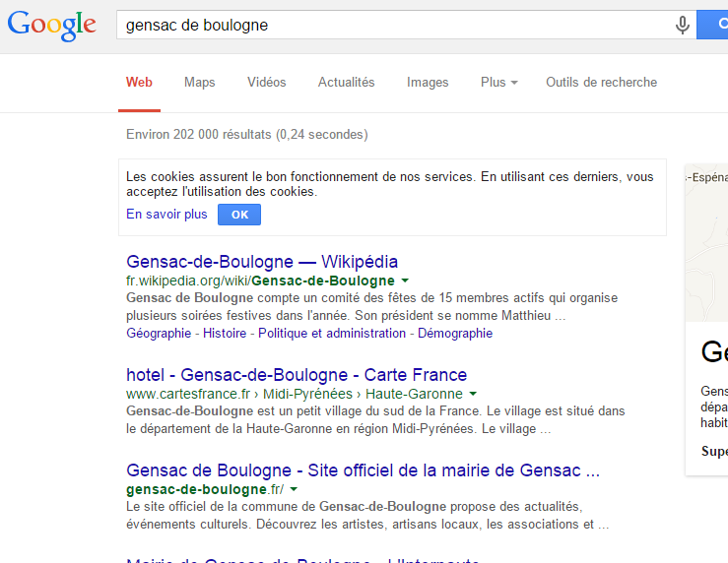This screenshot has width=728, height=563.
Task: Expand the arrow next to fr.wikipedia.org URL
Action: click(x=405, y=281)
